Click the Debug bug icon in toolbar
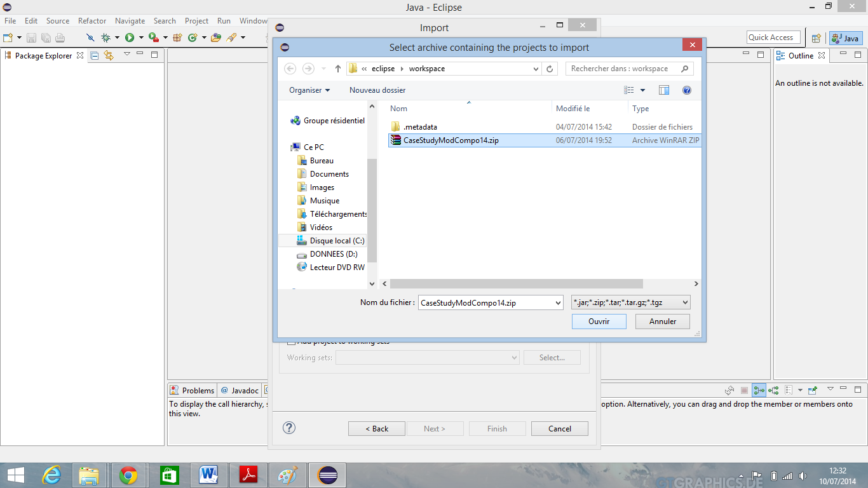The width and height of the screenshot is (868, 488). coord(105,38)
